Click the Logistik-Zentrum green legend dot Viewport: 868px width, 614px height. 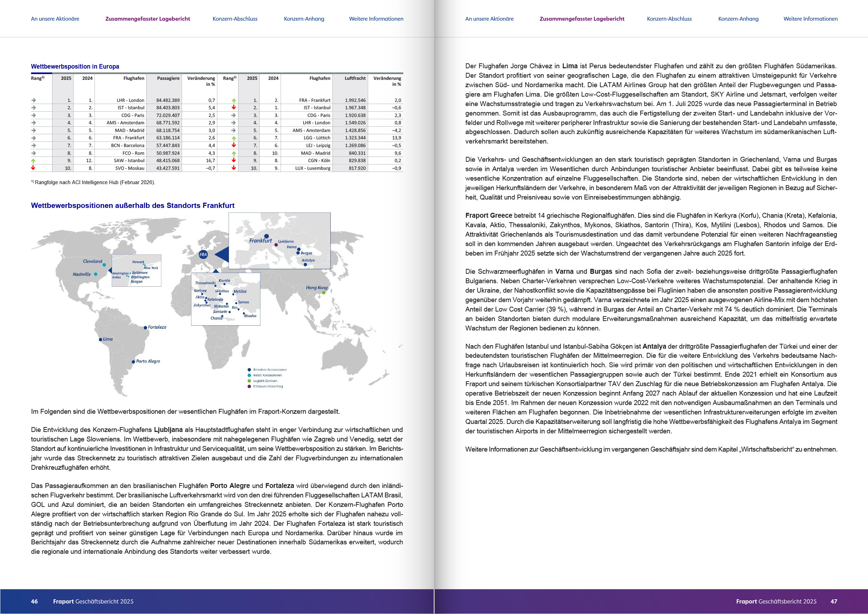coord(249,381)
